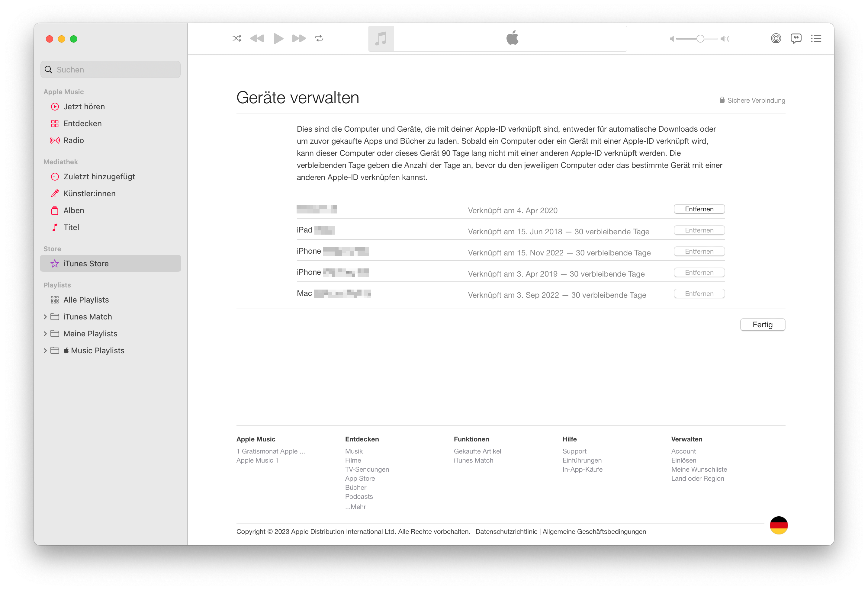Expand the Meine Playlists folder
This screenshot has width=868, height=590.
coord(45,333)
